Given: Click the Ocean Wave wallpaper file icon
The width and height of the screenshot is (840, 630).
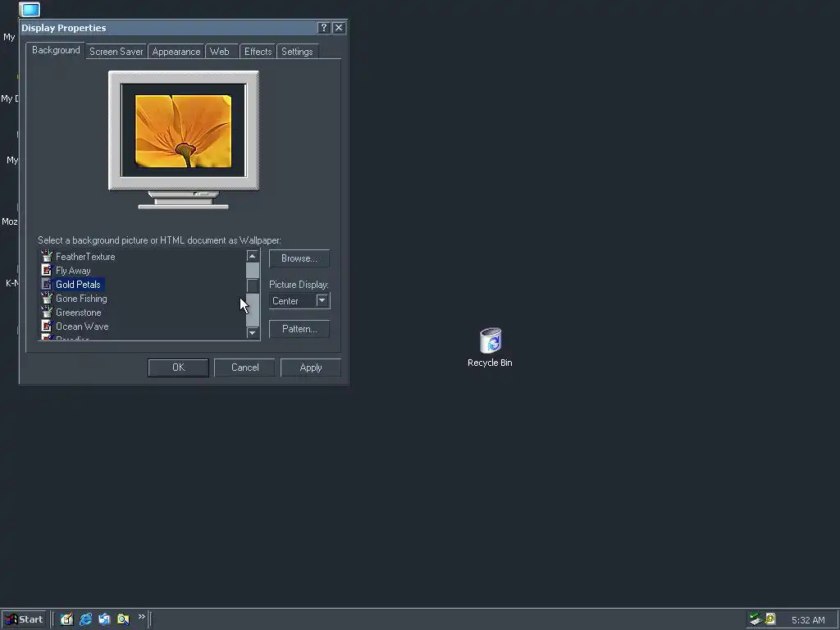Looking at the screenshot, I should click(47, 326).
